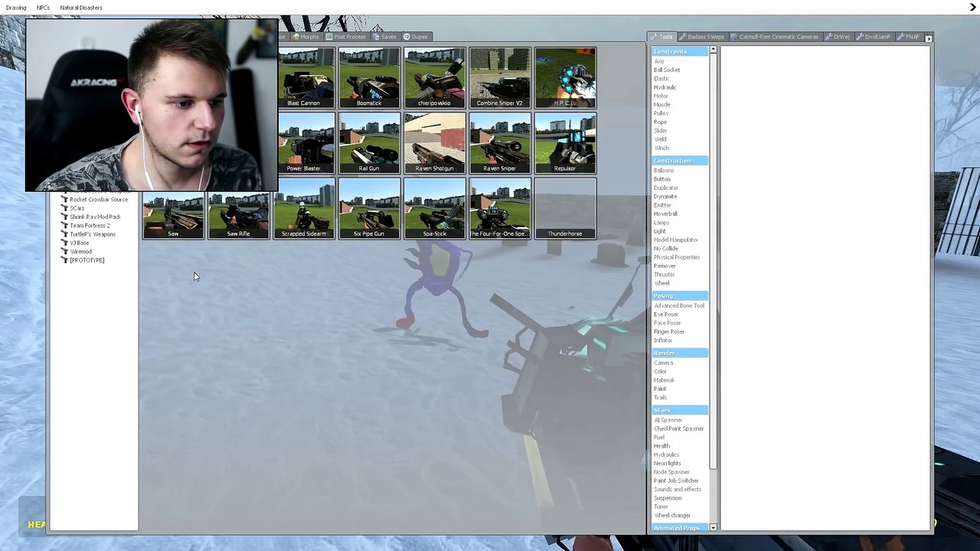The height and width of the screenshot is (551, 980).
Task: Collapse the Render category header
Action: [680, 353]
